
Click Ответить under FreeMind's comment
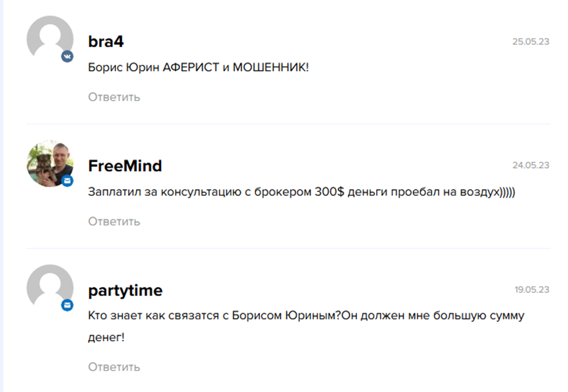[114, 221]
